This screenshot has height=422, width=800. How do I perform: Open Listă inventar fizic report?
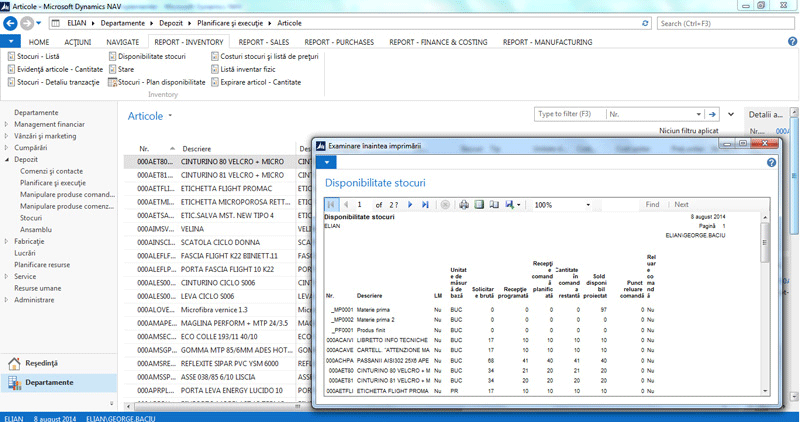tap(243, 69)
